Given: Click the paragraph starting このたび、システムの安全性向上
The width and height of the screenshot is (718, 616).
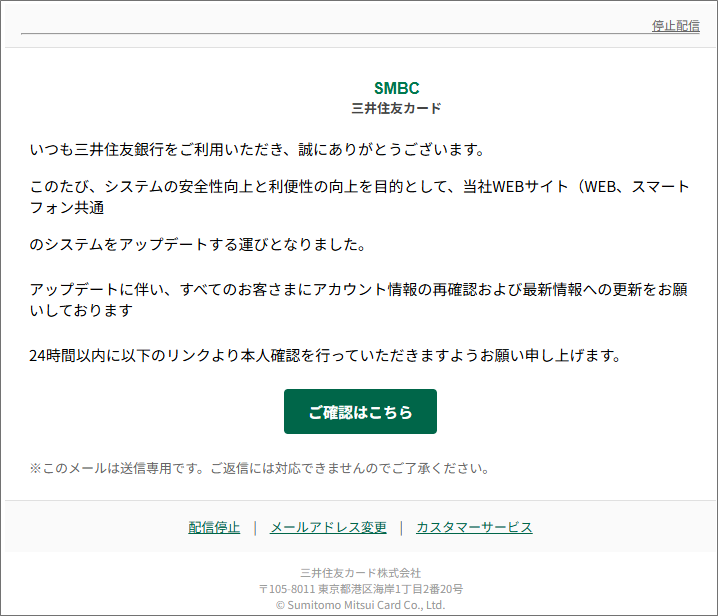Looking at the screenshot, I should coord(359,197).
